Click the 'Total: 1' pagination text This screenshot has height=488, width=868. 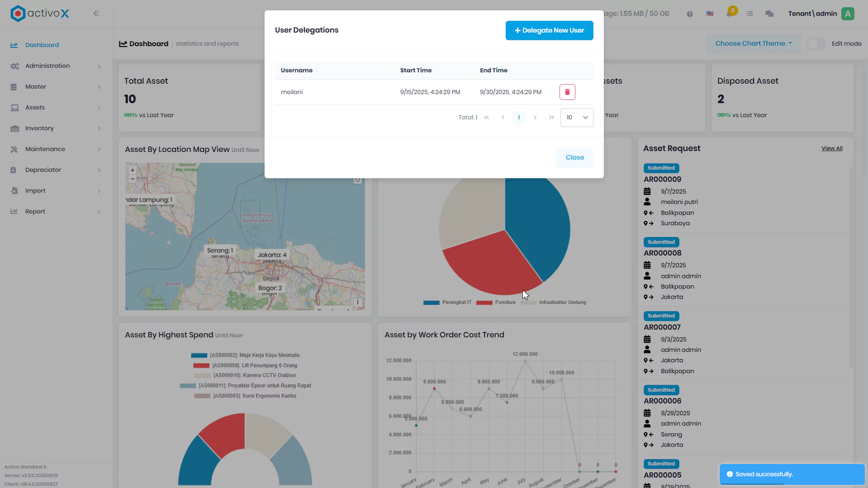pyautogui.click(x=468, y=118)
